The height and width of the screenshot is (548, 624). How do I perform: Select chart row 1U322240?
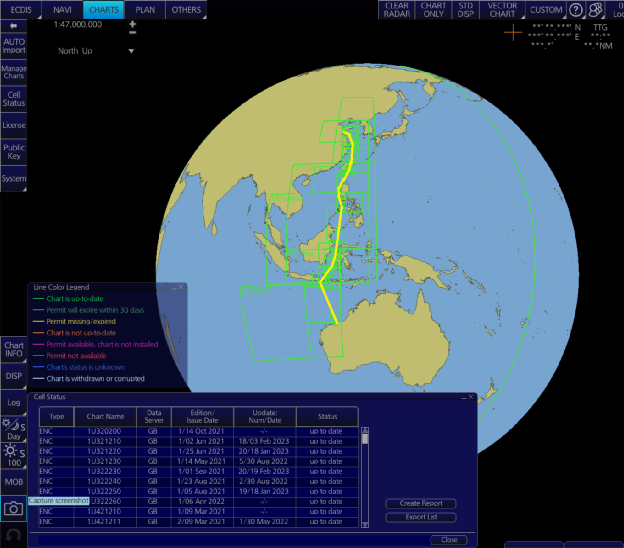tap(199, 482)
